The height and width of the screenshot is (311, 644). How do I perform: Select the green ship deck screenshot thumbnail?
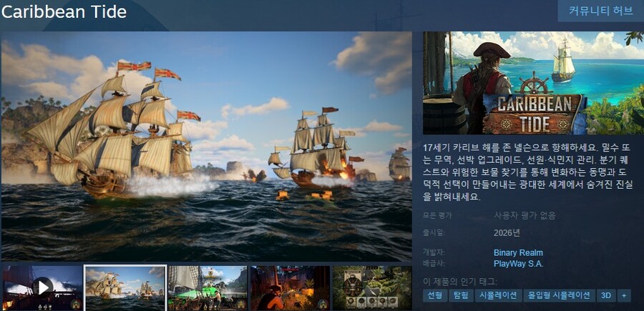point(208,288)
